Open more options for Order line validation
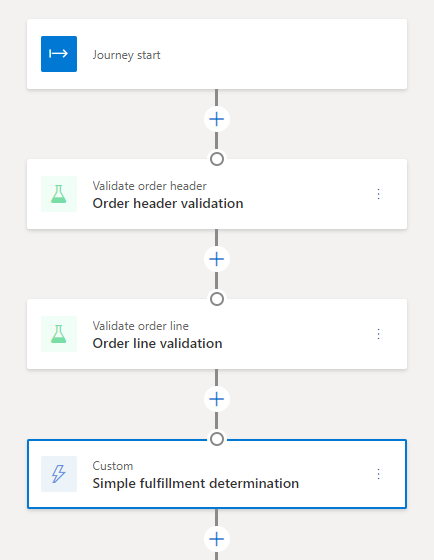The height and width of the screenshot is (560, 434). pos(379,334)
